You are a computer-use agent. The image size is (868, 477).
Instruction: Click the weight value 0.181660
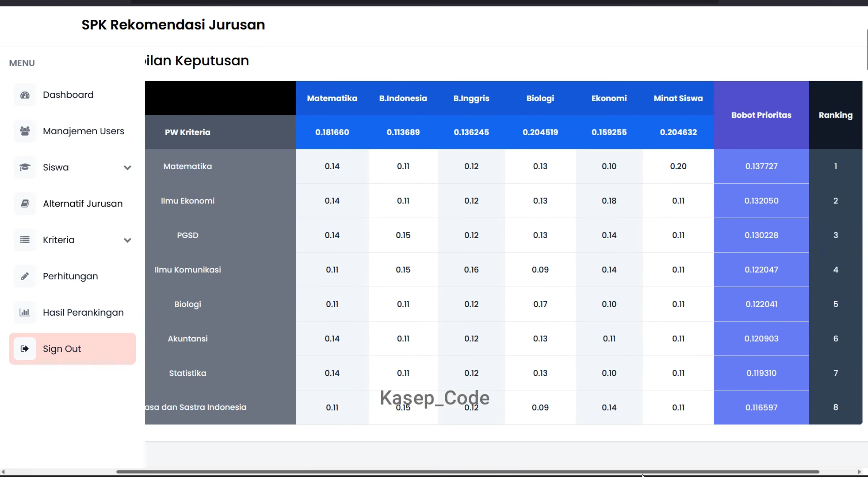coord(332,132)
